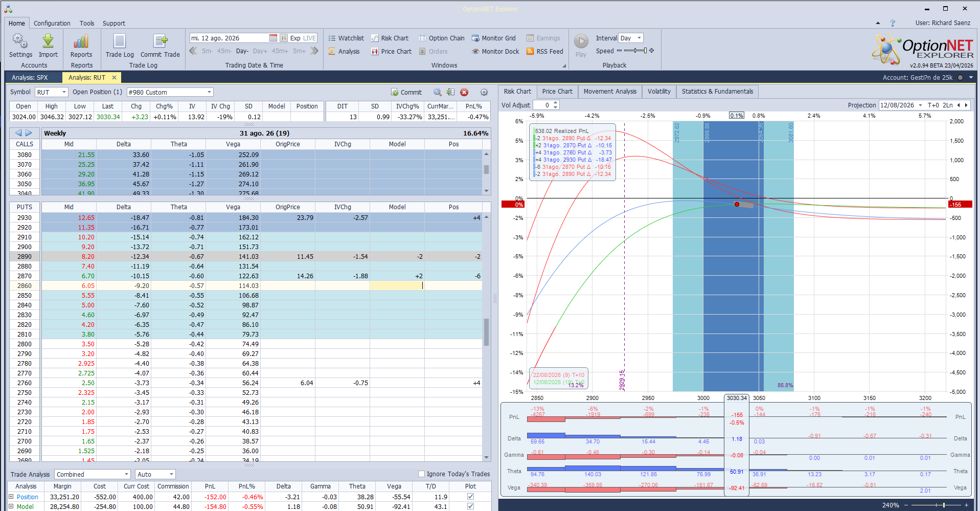Open the Risk Chart window from ribbon
This screenshot has height=511, width=980.
[390, 38]
